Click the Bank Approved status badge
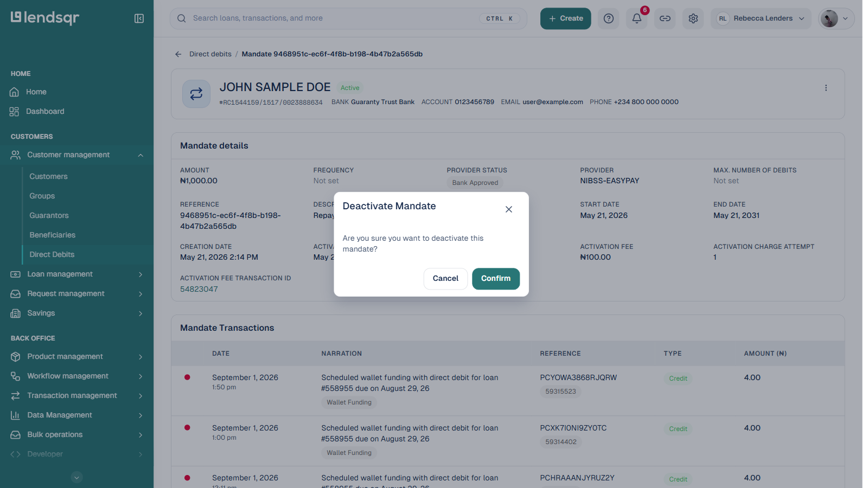The width and height of the screenshot is (868, 488). click(475, 183)
